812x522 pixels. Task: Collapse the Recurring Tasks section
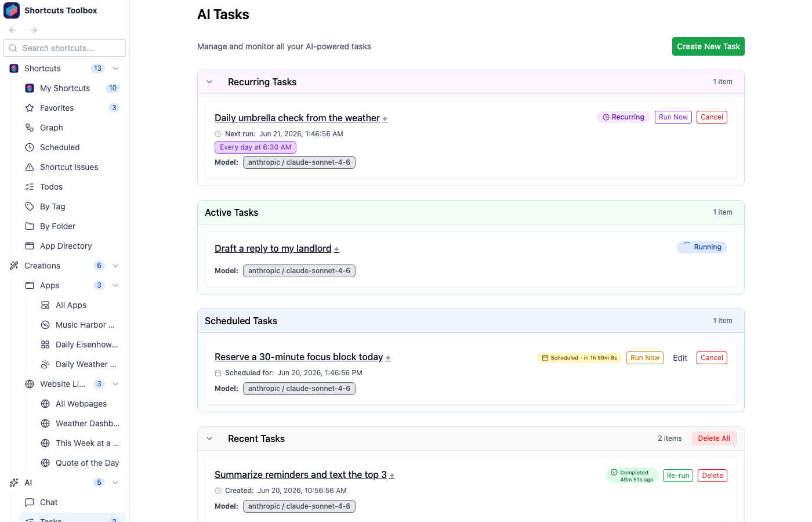pos(209,82)
